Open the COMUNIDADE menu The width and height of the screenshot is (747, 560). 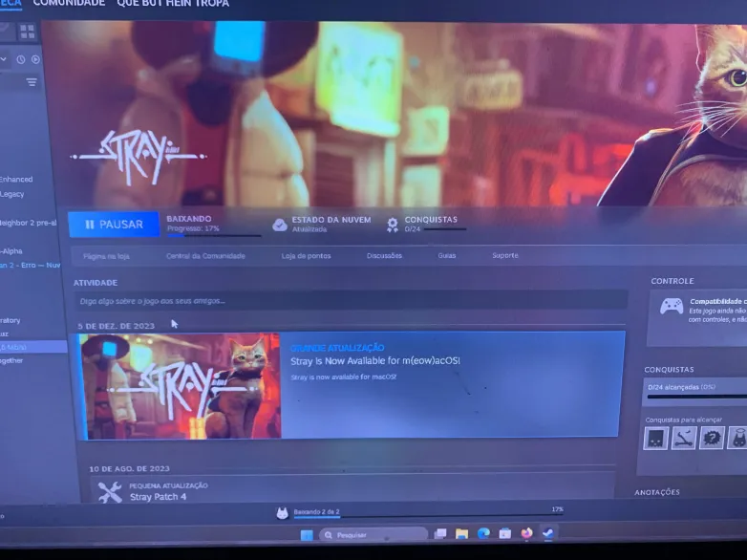[69, 3]
